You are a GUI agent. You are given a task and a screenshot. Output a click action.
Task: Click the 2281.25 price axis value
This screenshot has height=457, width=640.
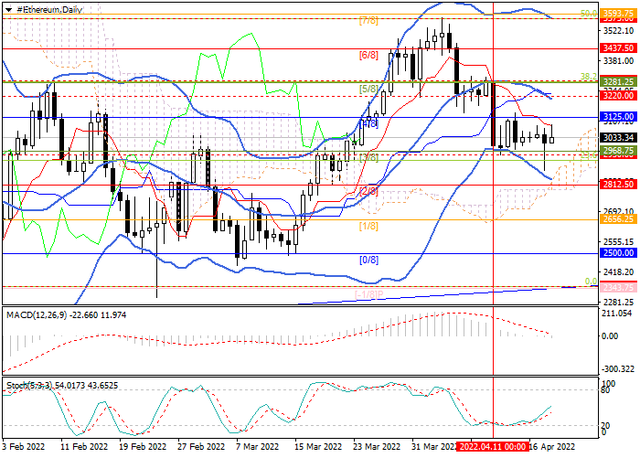[x=618, y=302]
